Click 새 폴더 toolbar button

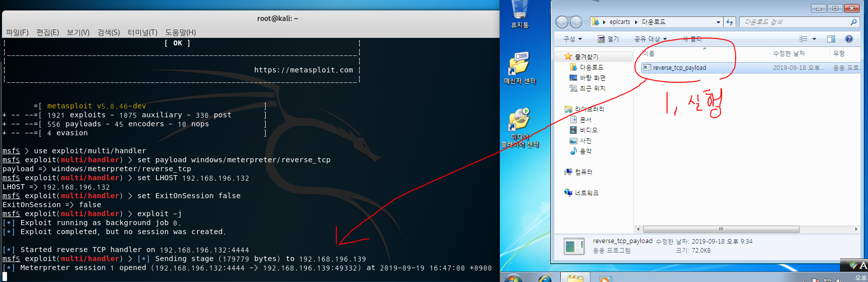[692, 39]
